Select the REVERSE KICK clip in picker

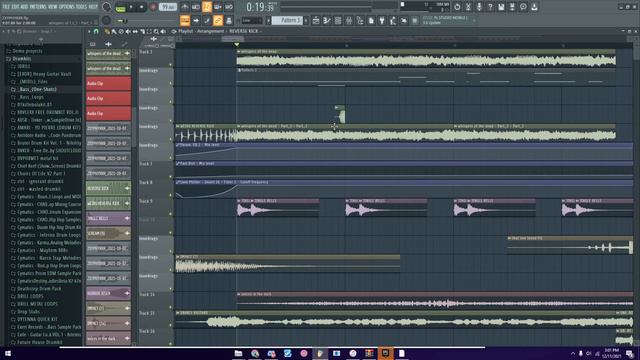108,188
